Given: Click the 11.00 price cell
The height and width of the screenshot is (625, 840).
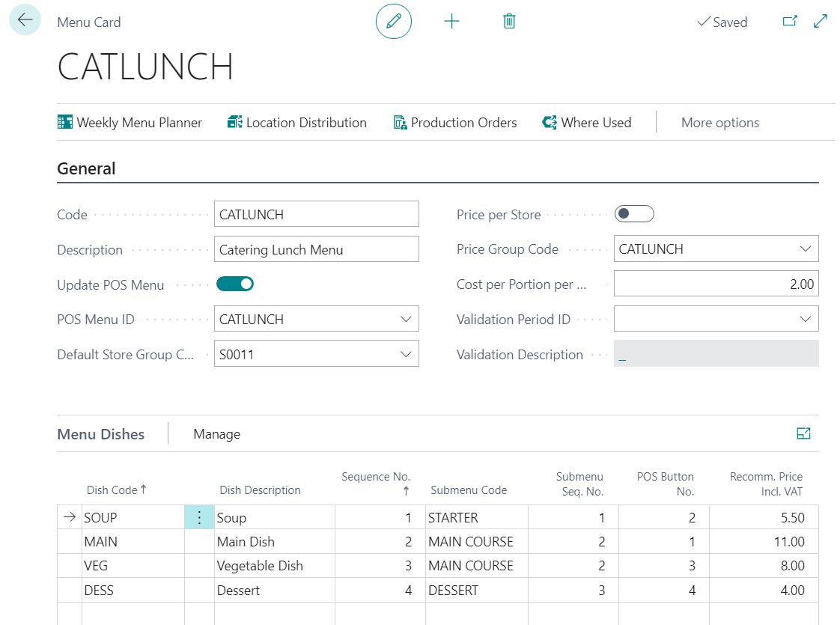Looking at the screenshot, I should [764, 541].
